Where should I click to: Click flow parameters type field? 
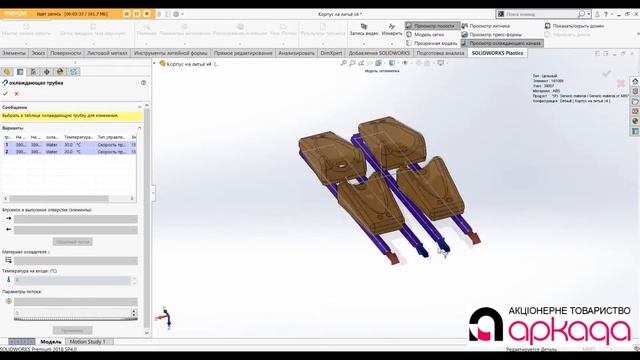click(76, 302)
